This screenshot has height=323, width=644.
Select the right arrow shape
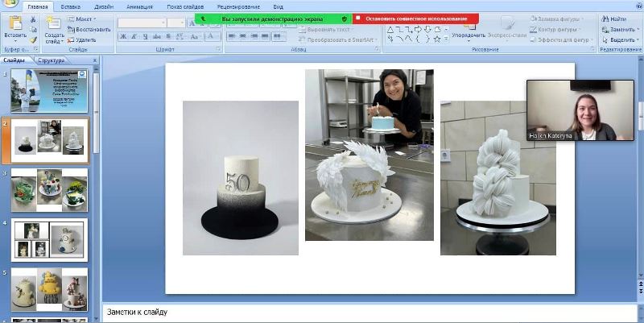[418, 30]
